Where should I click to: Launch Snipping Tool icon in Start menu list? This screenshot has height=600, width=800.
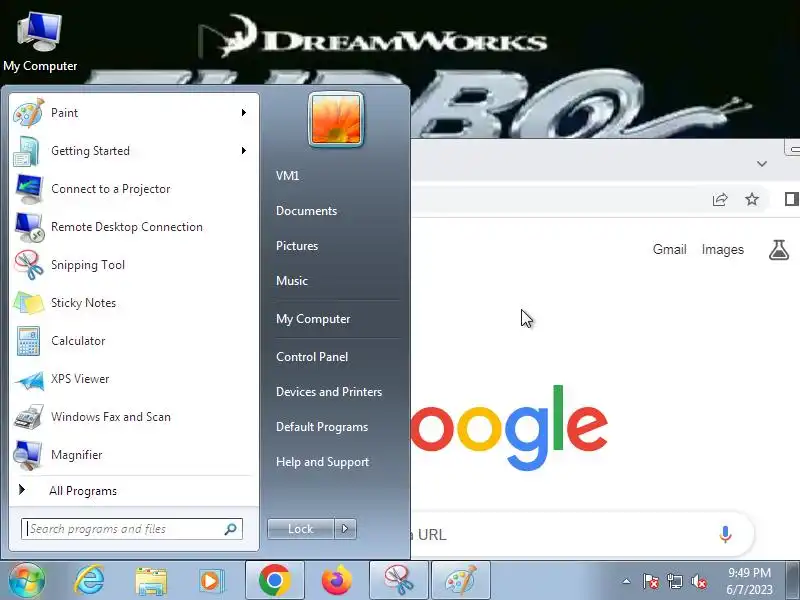tap(29, 265)
